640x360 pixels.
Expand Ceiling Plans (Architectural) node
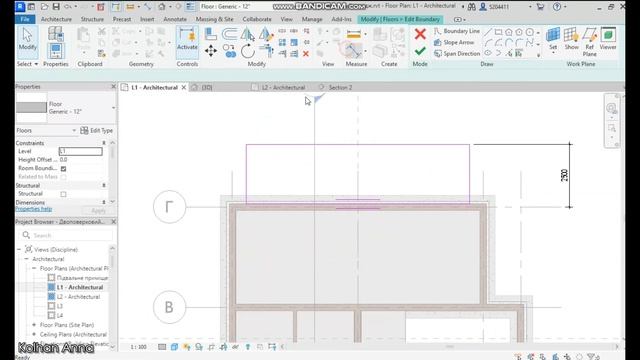34,334
